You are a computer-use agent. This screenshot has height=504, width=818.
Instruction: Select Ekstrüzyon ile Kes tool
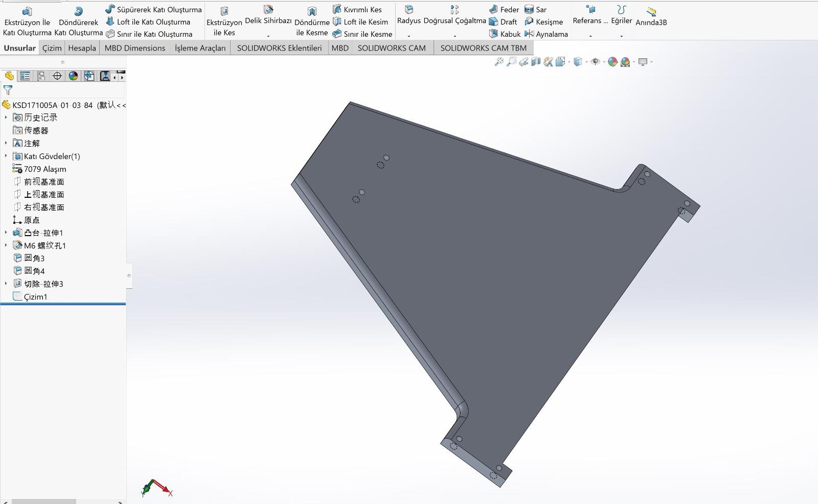[x=224, y=21]
